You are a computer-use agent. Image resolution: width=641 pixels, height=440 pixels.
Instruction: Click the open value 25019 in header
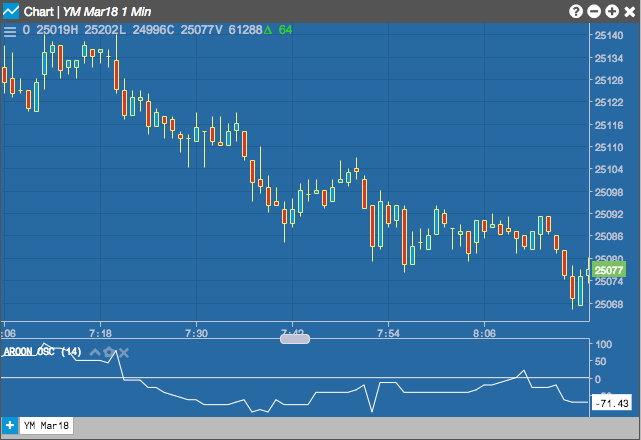[x=53, y=30]
